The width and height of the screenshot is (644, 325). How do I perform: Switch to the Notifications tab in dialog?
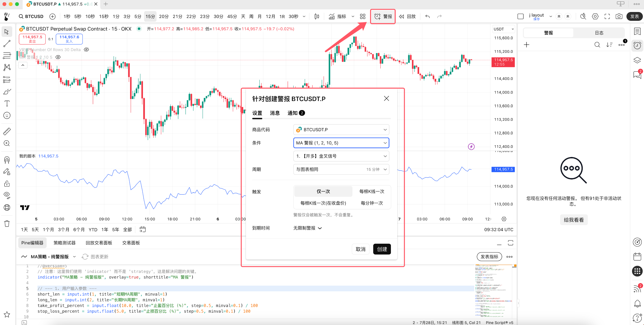[x=296, y=113]
